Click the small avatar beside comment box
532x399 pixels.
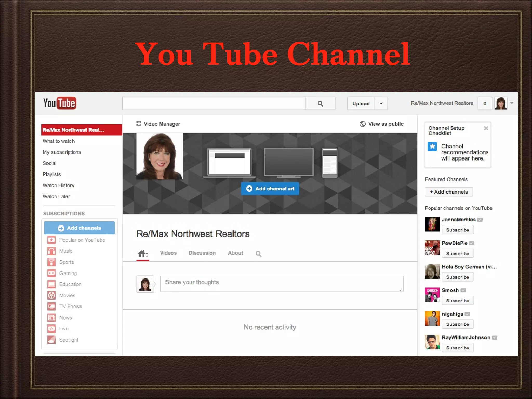tap(145, 284)
